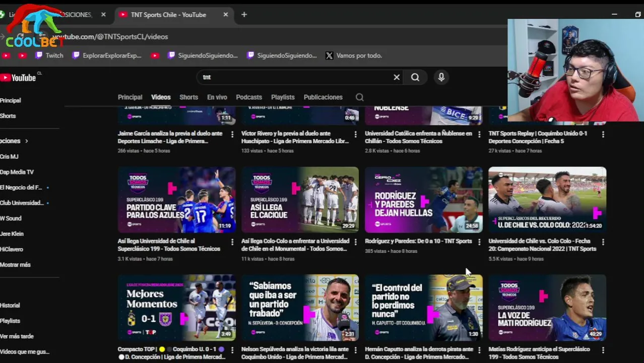644x363 pixels.
Task: Open options for Así llega Colo-Colo video
Action: [356, 243]
